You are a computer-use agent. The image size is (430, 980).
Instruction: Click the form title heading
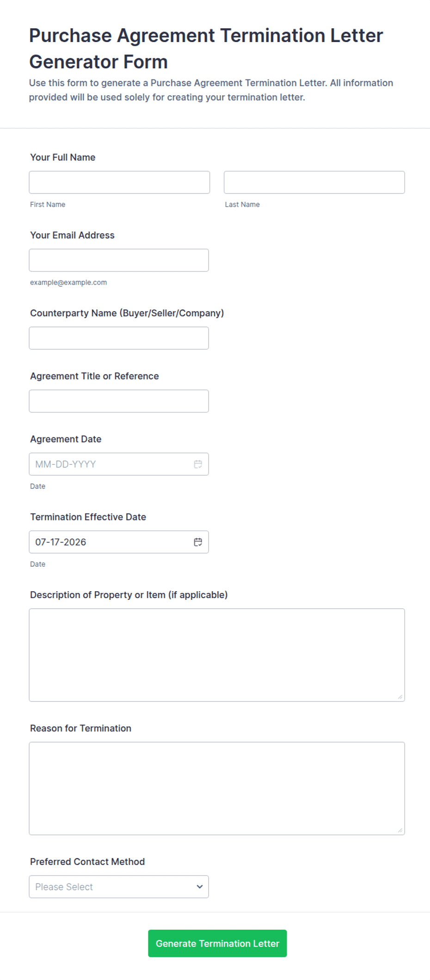(206, 48)
